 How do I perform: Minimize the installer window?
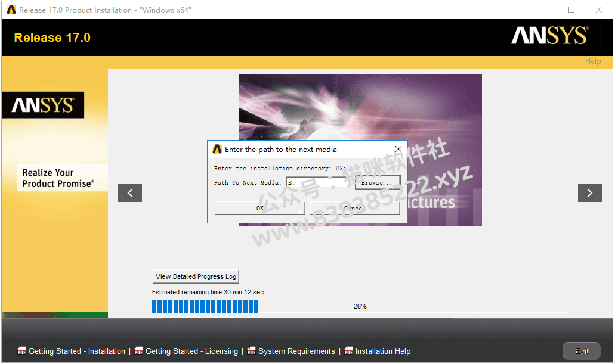tap(545, 10)
